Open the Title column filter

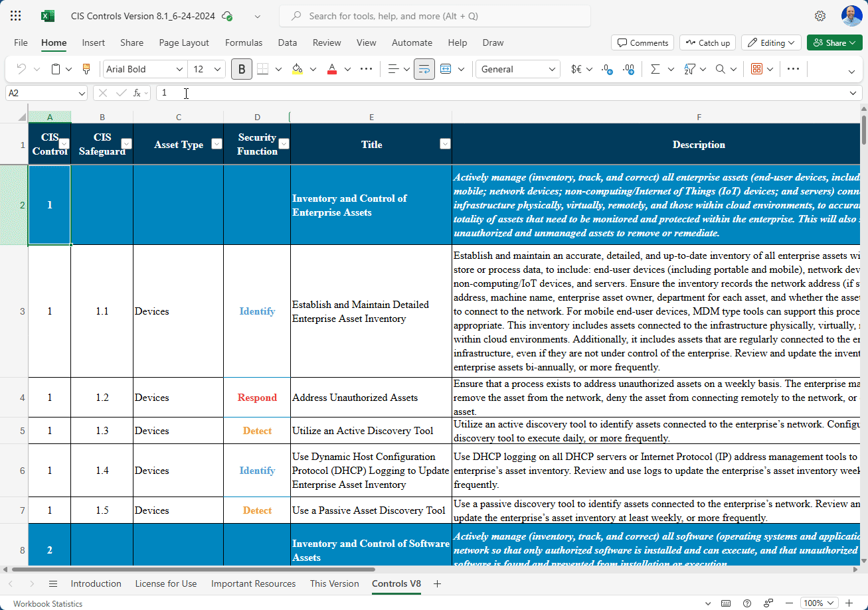coord(445,143)
